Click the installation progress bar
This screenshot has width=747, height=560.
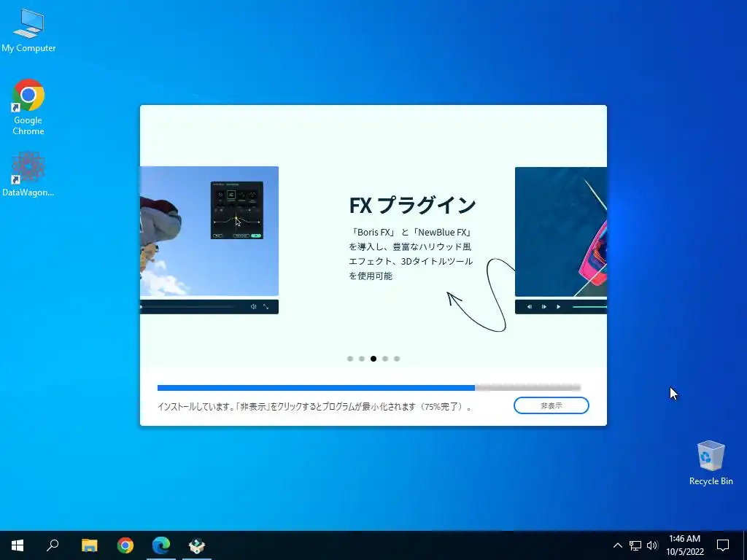pos(368,388)
